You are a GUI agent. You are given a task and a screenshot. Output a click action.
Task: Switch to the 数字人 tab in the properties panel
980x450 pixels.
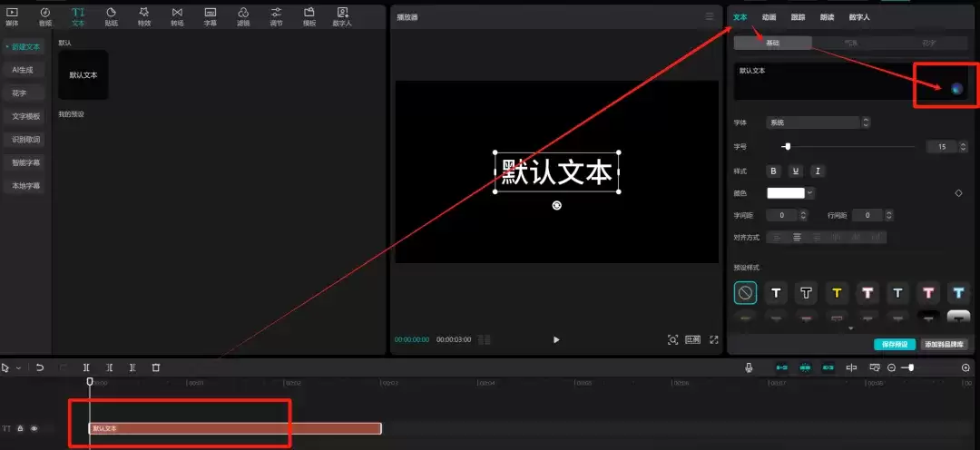tap(859, 17)
